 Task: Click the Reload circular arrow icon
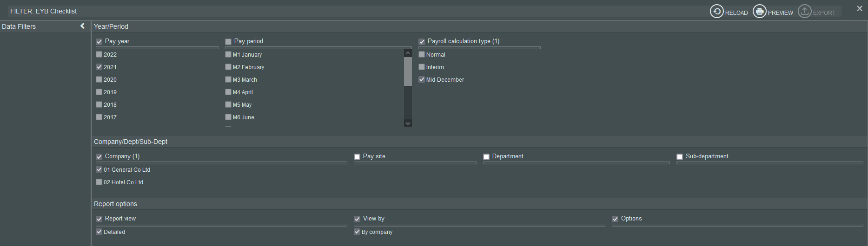(x=716, y=12)
